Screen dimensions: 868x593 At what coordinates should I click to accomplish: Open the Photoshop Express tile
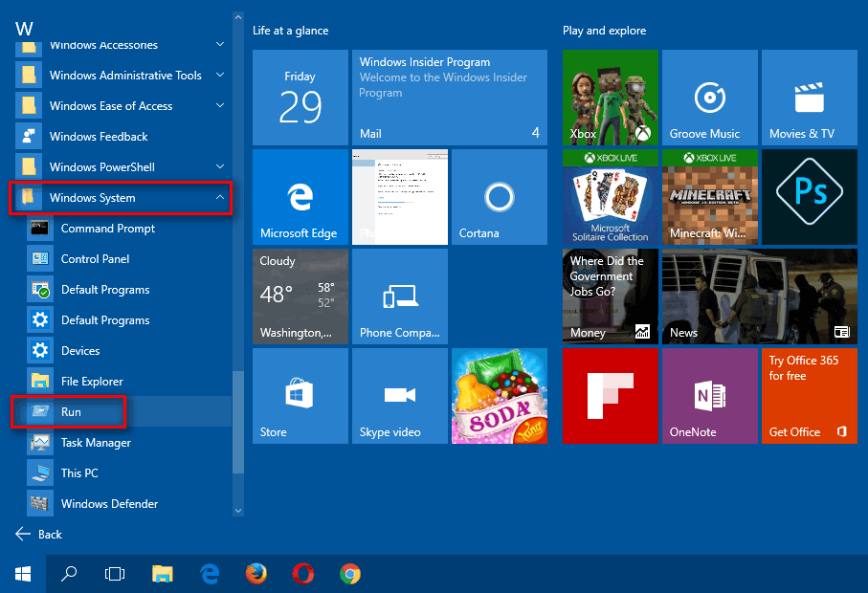point(810,197)
